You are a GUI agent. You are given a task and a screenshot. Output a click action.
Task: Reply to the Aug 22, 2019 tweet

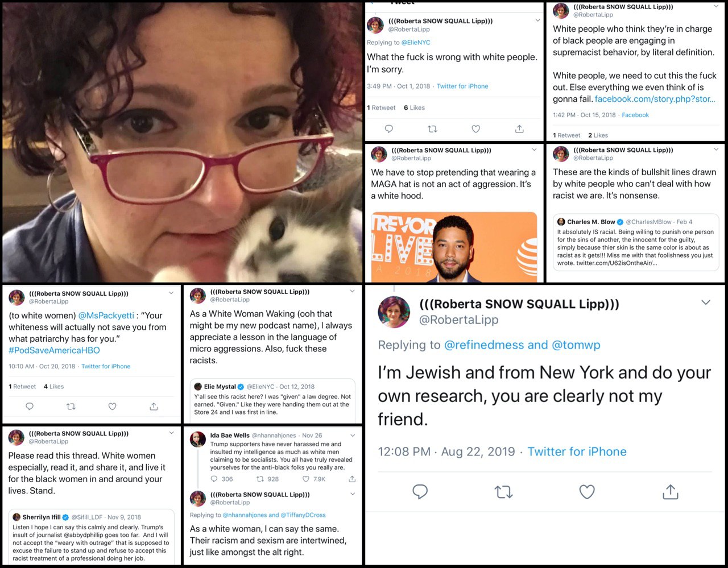point(420,492)
